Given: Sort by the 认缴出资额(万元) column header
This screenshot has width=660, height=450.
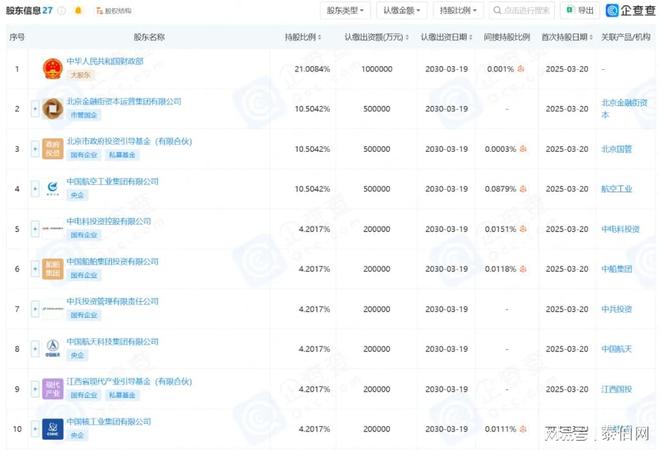Looking at the screenshot, I should [377, 37].
